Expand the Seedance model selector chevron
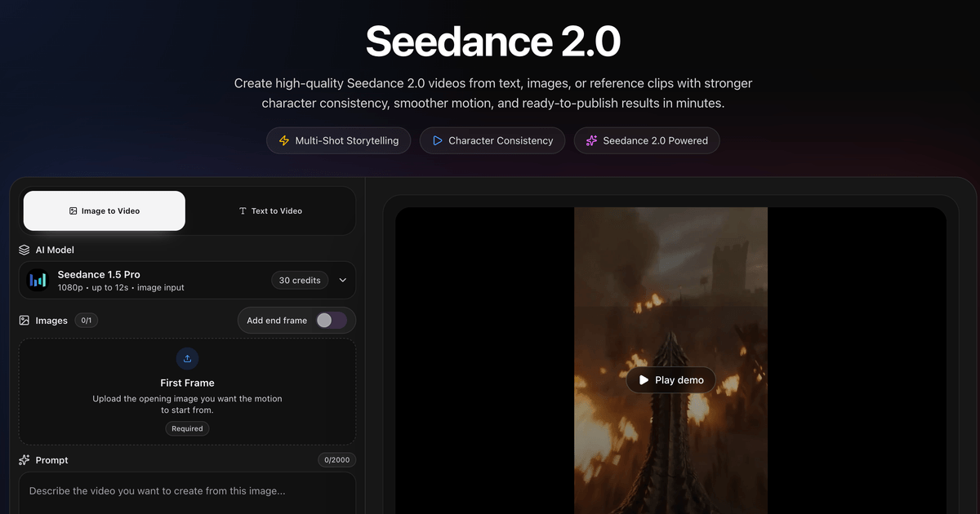The height and width of the screenshot is (514, 980). [342, 280]
